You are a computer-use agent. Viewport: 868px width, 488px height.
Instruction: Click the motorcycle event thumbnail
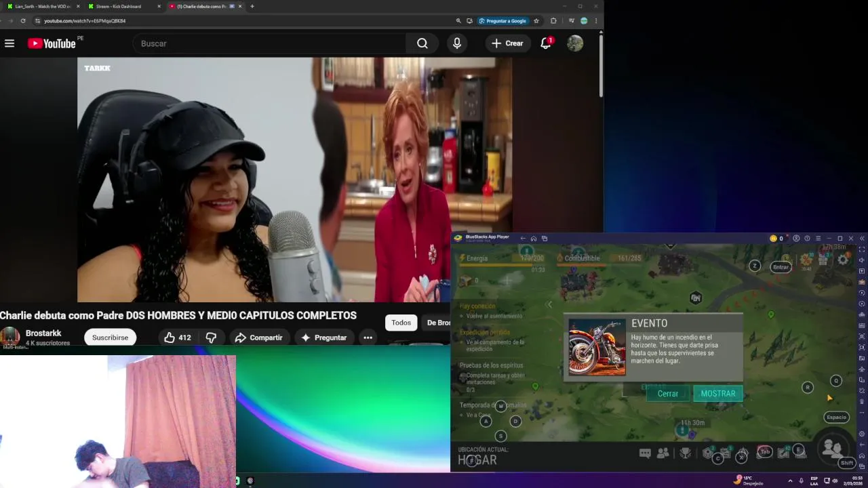[597, 347]
